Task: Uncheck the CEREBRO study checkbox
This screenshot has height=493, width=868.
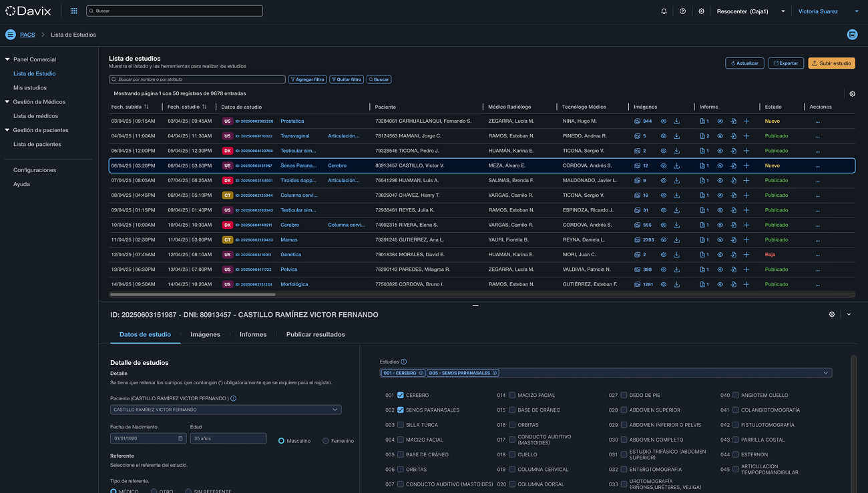Action: [401, 396]
